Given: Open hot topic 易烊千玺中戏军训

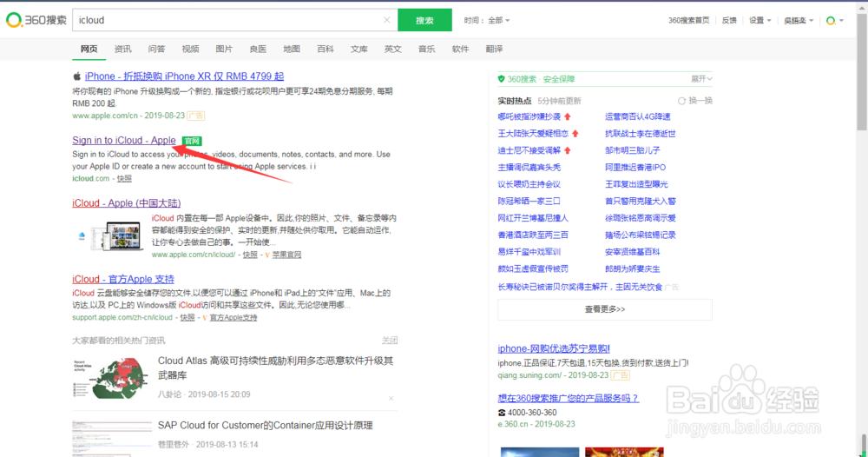Looking at the screenshot, I should click(x=529, y=251).
